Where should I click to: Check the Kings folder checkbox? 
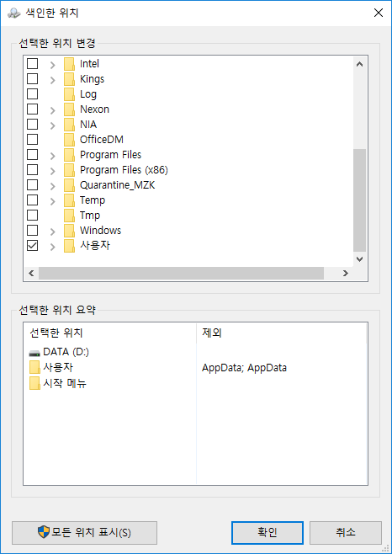[x=33, y=79]
